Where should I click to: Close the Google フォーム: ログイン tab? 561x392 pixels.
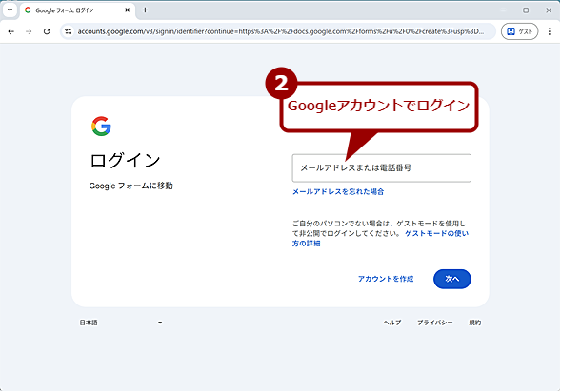point(127,10)
